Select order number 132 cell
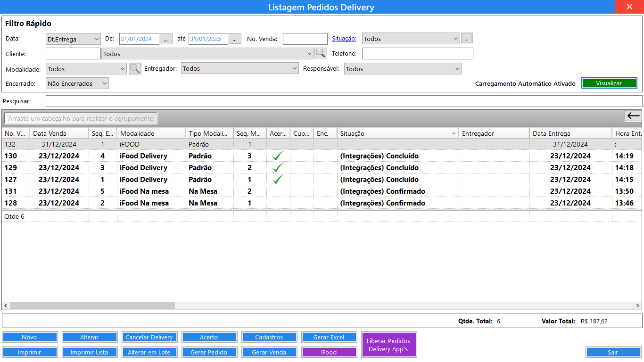 click(x=16, y=144)
